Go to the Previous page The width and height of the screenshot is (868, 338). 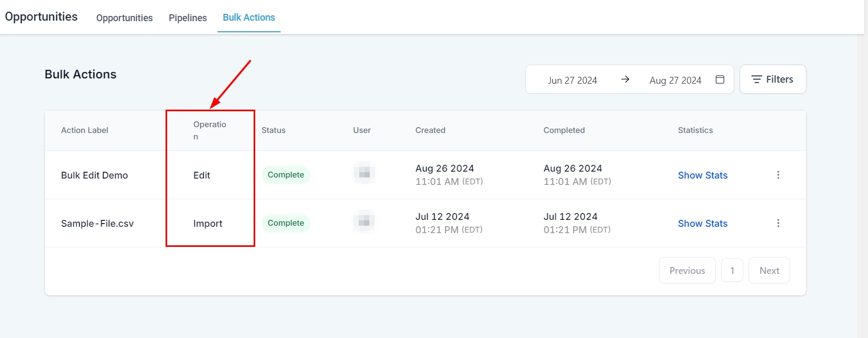pyautogui.click(x=687, y=270)
